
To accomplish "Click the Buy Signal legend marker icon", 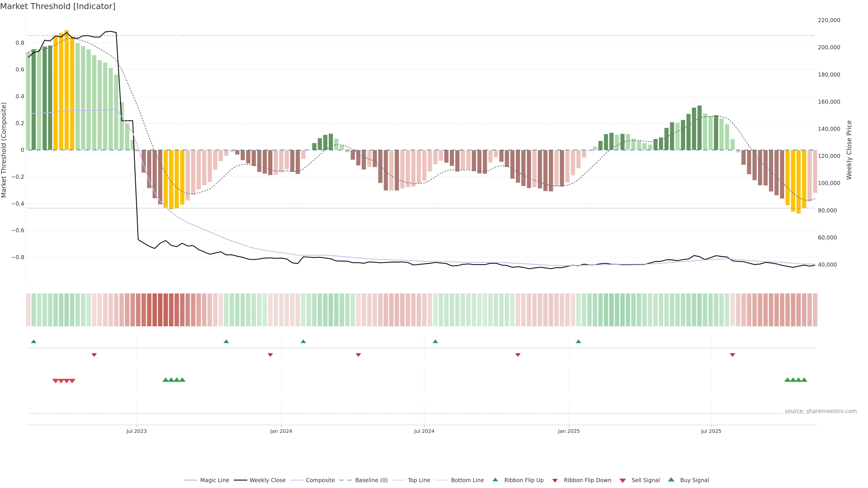I will click(671, 480).
